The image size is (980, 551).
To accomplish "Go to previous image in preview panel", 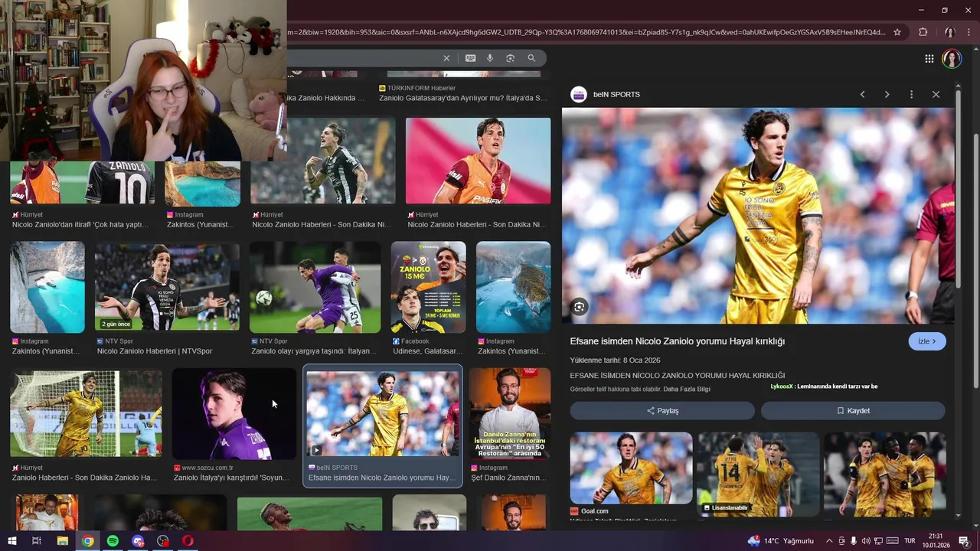I will coord(862,94).
